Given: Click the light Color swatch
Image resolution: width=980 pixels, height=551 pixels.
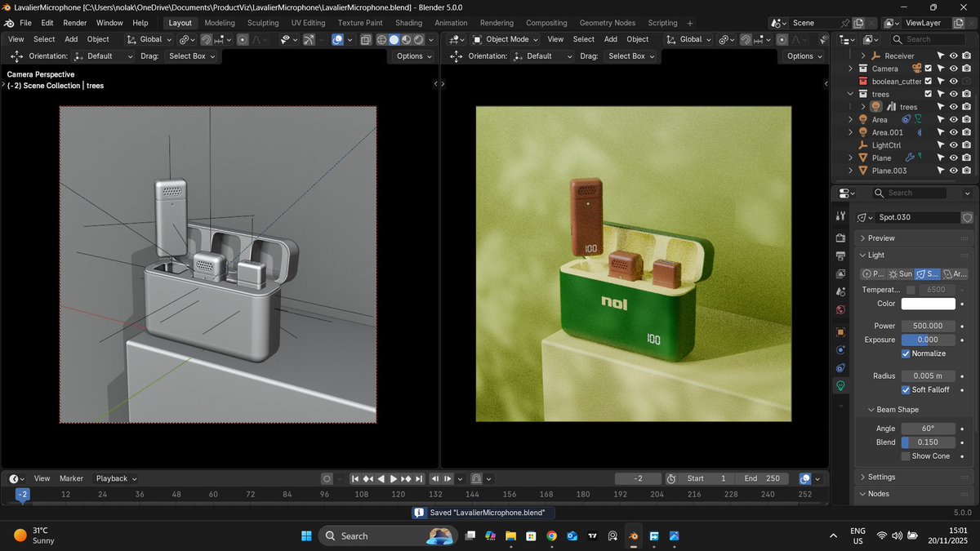Looking at the screenshot, I should (928, 304).
